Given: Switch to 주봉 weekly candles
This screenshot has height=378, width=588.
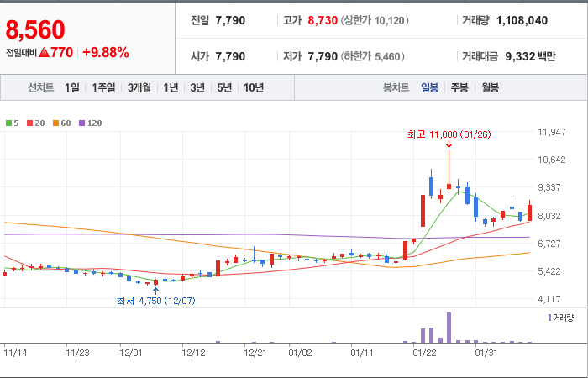Looking at the screenshot, I should pos(459,87).
